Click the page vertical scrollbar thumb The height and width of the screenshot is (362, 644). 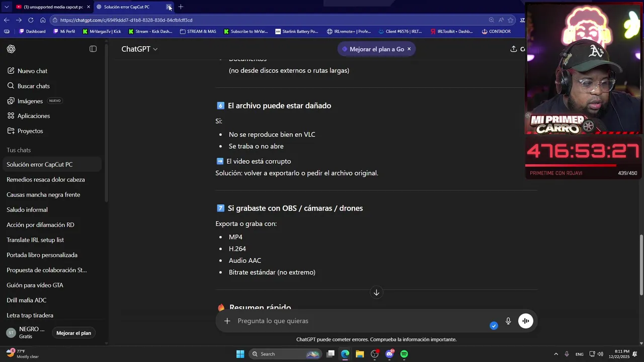pos(641,265)
